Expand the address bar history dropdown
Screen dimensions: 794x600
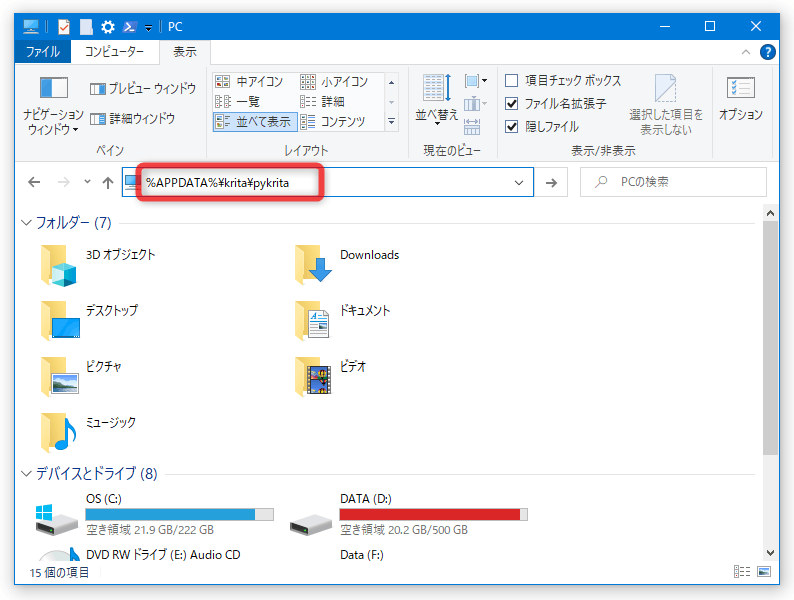[x=519, y=182]
